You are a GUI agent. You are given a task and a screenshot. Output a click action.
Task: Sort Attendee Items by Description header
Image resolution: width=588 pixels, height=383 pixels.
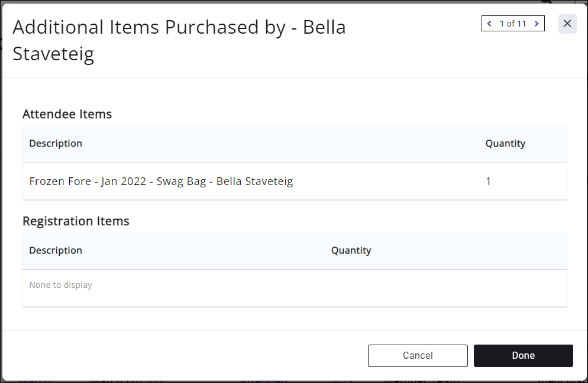[56, 144]
